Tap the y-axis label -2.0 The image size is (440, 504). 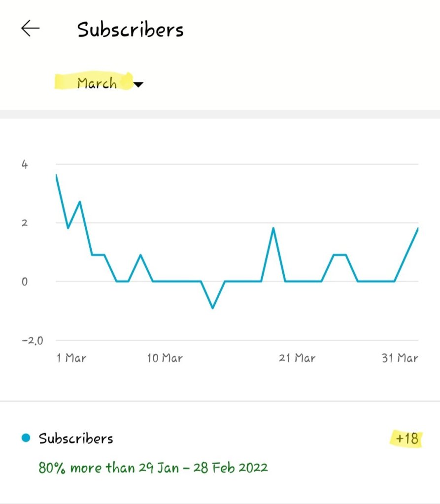[32, 341]
